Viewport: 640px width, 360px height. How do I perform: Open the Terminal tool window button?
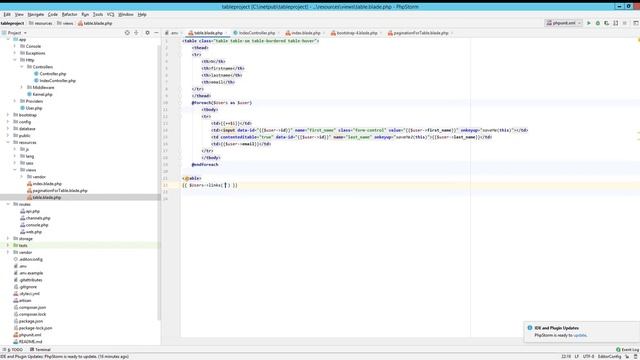[x=40, y=350]
